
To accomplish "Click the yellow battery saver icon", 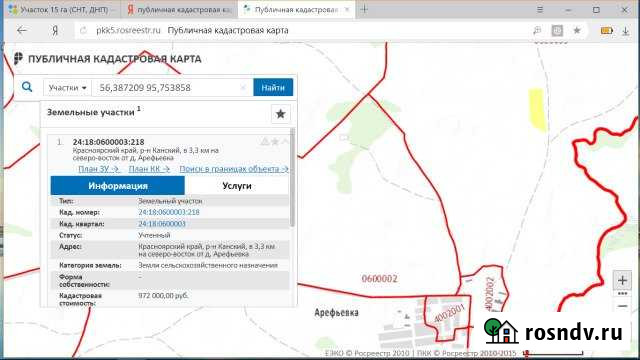I will click(x=607, y=31).
